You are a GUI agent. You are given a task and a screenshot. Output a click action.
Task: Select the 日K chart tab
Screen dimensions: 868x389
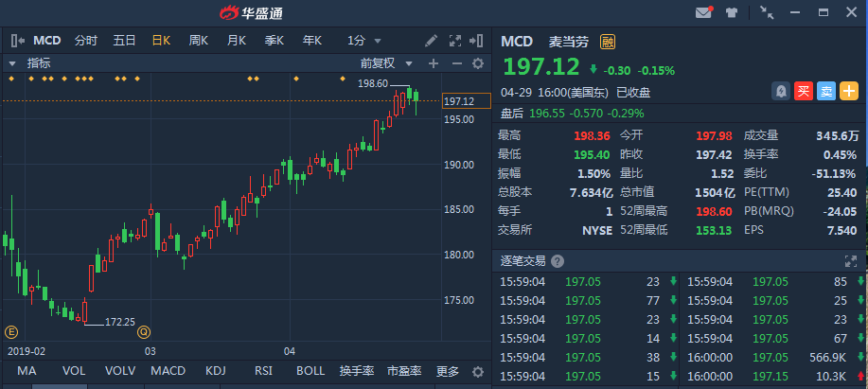point(161,41)
